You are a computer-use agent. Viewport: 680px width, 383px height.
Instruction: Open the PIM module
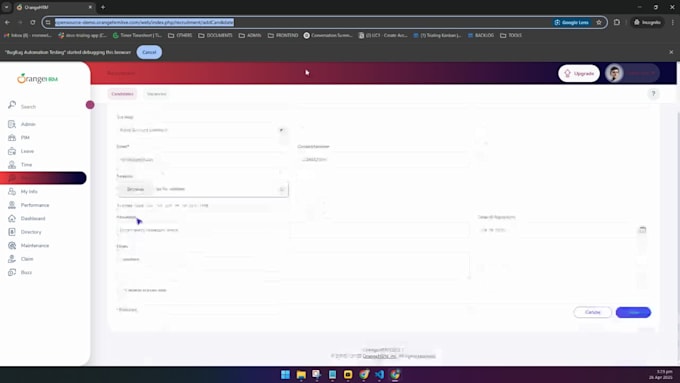[25, 138]
